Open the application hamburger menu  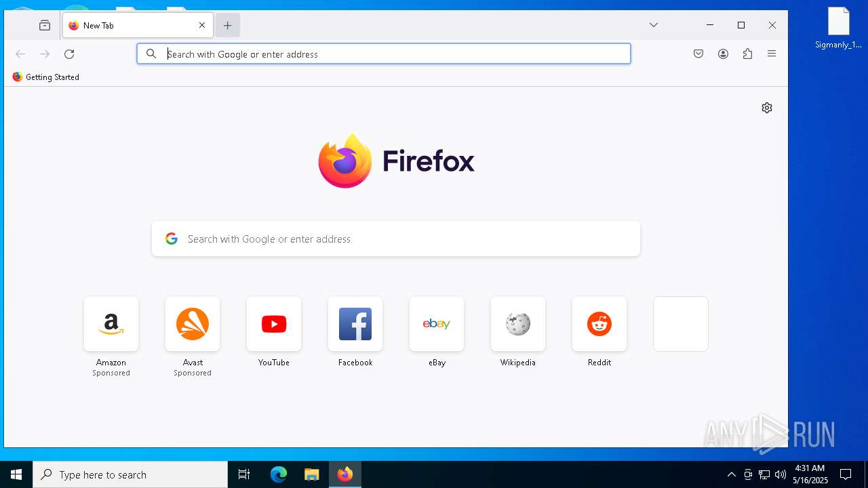tap(772, 54)
